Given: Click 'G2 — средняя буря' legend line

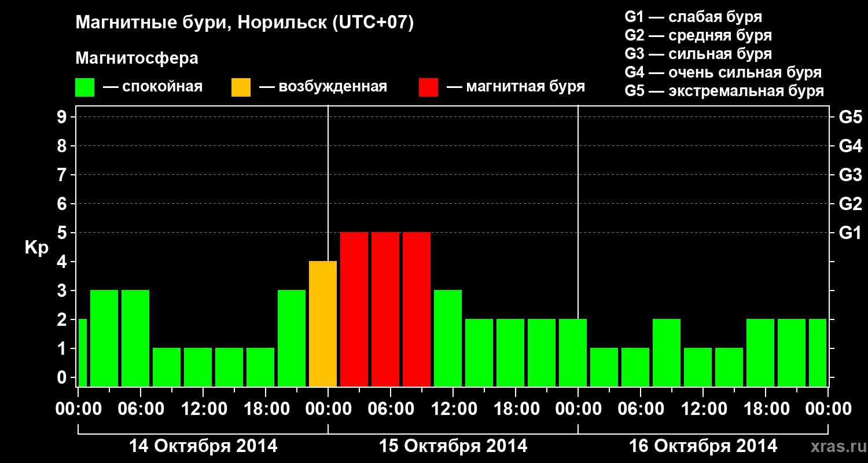Looking at the screenshot, I should [x=698, y=35].
